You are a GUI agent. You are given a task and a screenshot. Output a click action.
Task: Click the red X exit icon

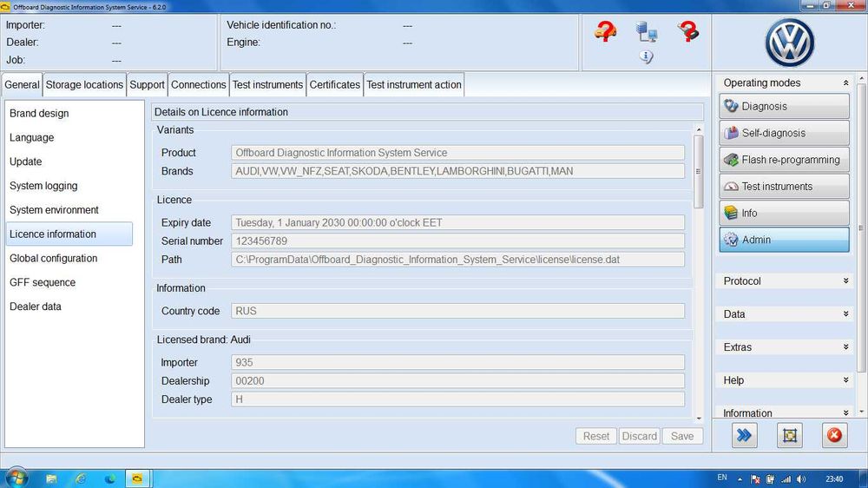click(x=834, y=435)
